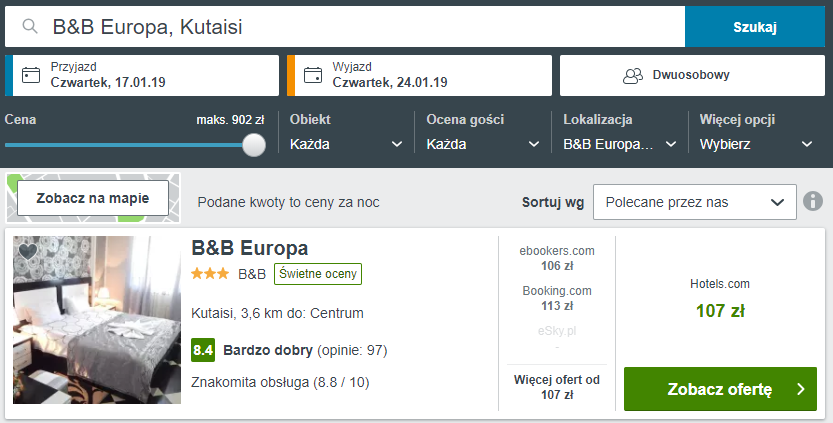
Task: Click the maks. 902 zł label
Action: pos(230,120)
